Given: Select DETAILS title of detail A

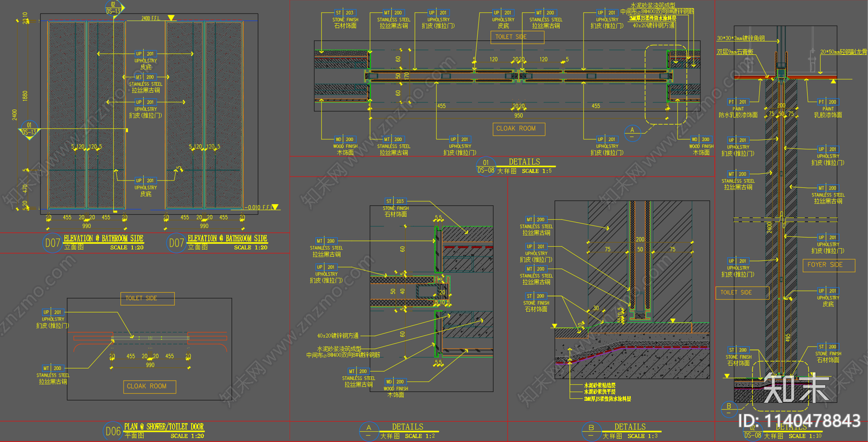Looking at the screenshot, I should (x=408, y=427).
